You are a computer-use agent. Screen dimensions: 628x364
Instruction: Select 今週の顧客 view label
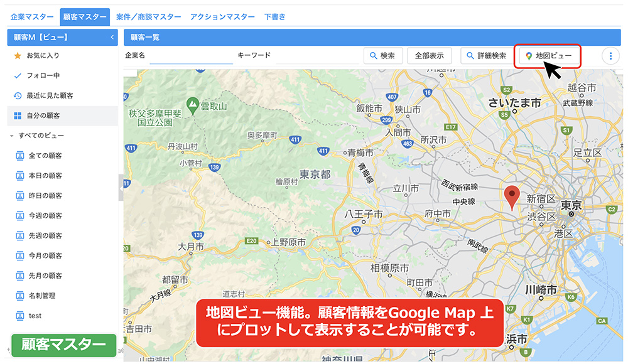[x=45, y=216]
